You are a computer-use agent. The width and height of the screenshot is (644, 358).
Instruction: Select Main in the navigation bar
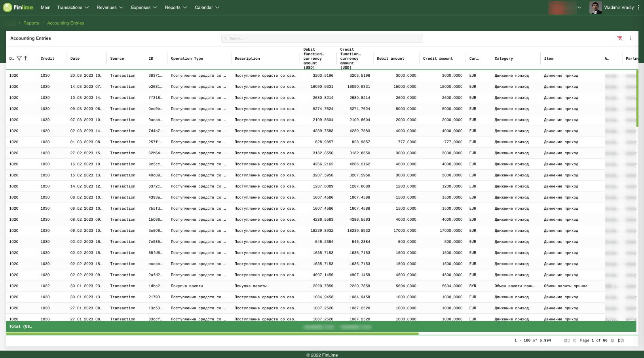(45, 7)
